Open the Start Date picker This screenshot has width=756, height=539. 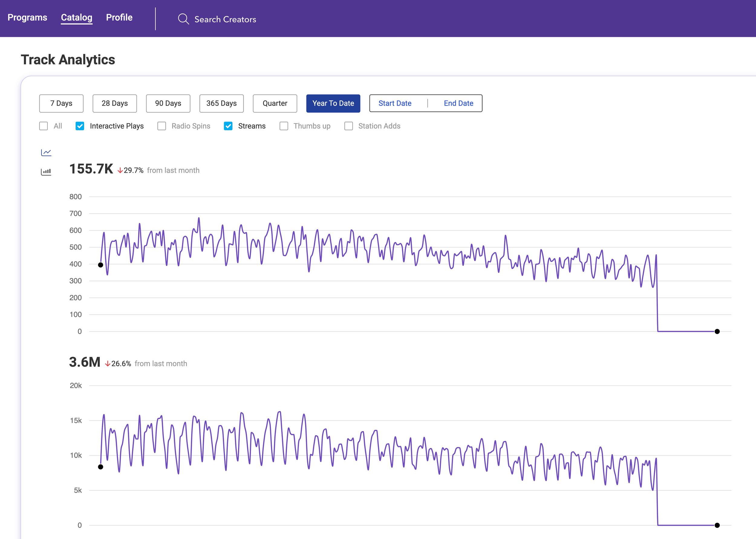(395, 103)
